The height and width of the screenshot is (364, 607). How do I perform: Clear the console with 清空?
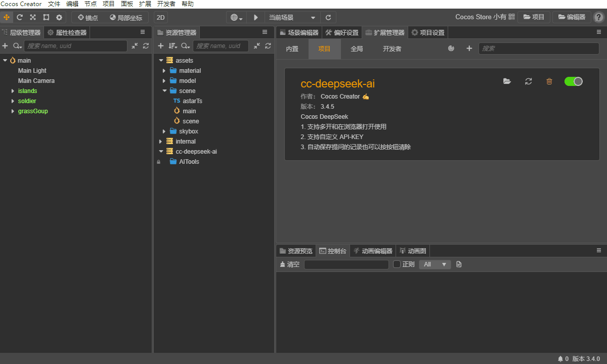pos(290,264)
